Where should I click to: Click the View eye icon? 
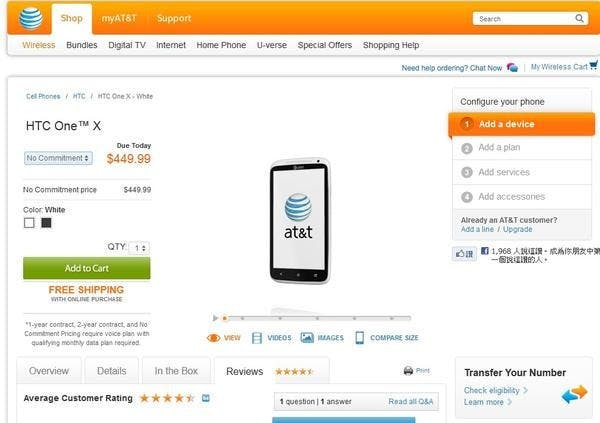(x=213, y=338)
